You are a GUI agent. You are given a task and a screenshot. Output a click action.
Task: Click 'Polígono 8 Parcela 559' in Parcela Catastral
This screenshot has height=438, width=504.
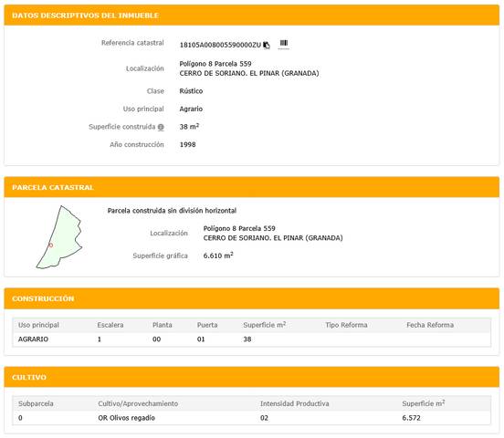(x=239, y=228)
